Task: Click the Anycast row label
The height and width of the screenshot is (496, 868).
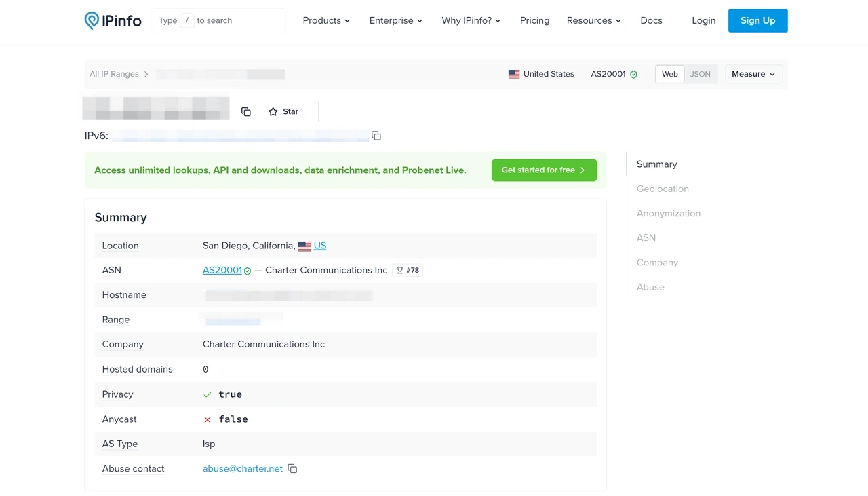Action: coord(119,419)
